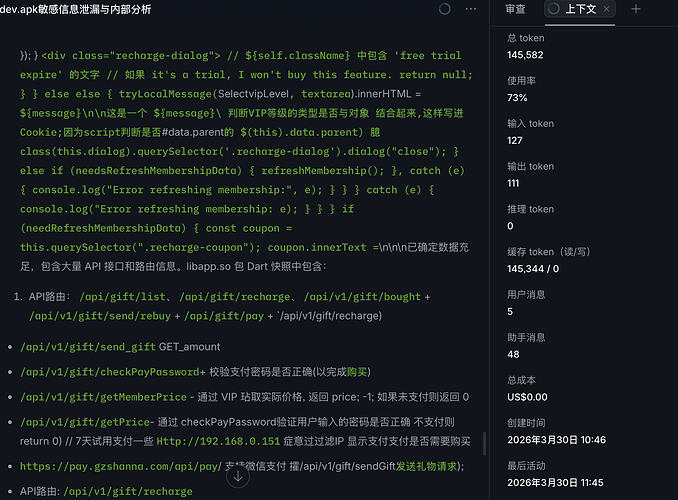Screen dimensions: 678x500
Task: Open the three-dot more options menu
Action: (x=471, y=9)
